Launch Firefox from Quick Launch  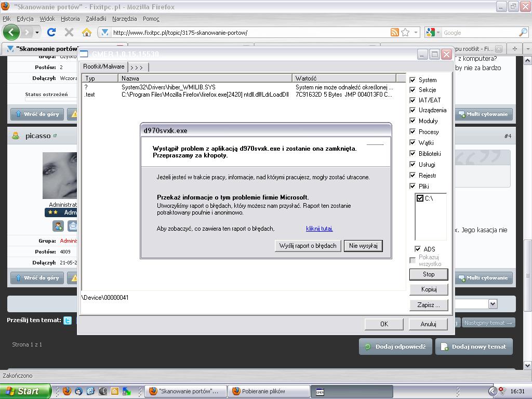point(67,391)
